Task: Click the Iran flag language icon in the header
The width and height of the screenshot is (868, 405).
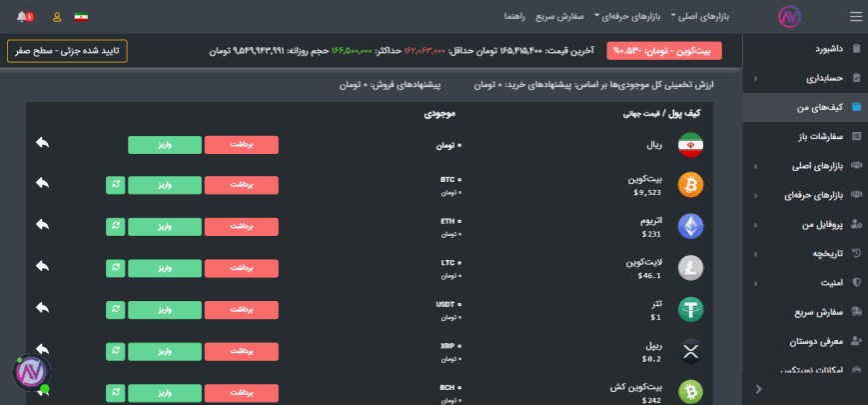Action: [x=82, y=17]
